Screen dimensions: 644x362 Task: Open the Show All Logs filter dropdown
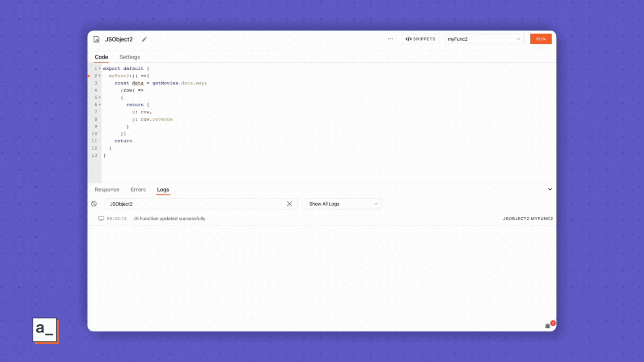[x=343, y=203]
